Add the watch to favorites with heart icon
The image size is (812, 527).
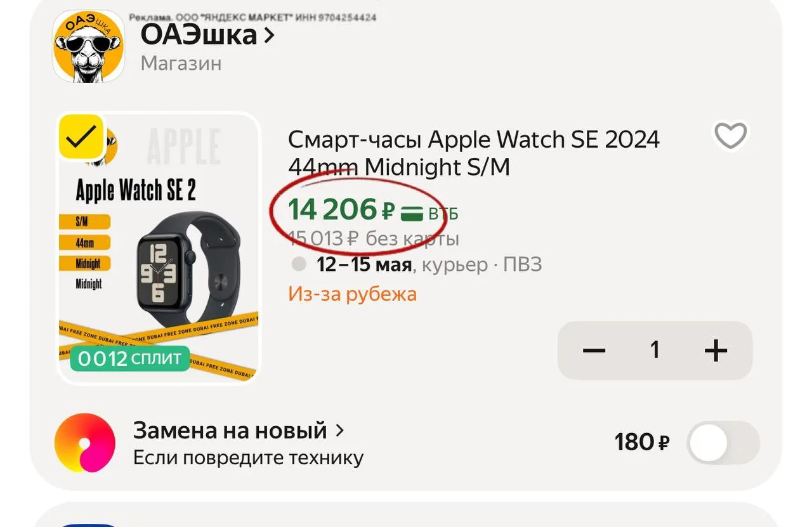click(731, 135)
